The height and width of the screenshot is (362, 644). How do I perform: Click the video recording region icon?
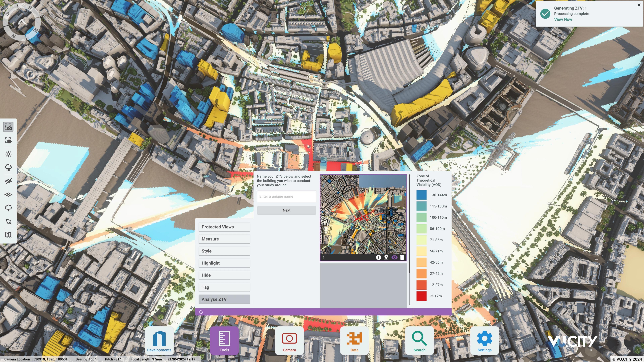coord(9,140)
